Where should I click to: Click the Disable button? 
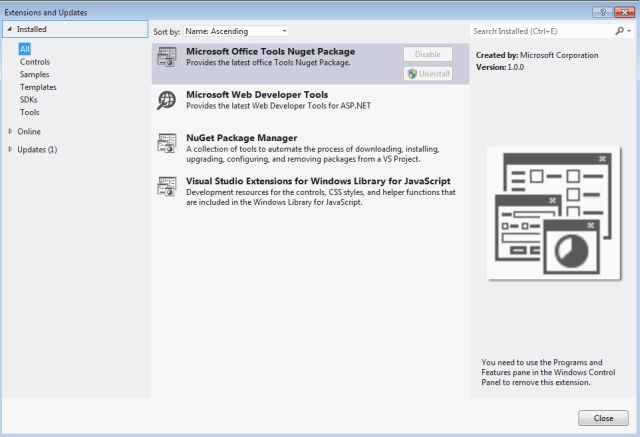428,54
